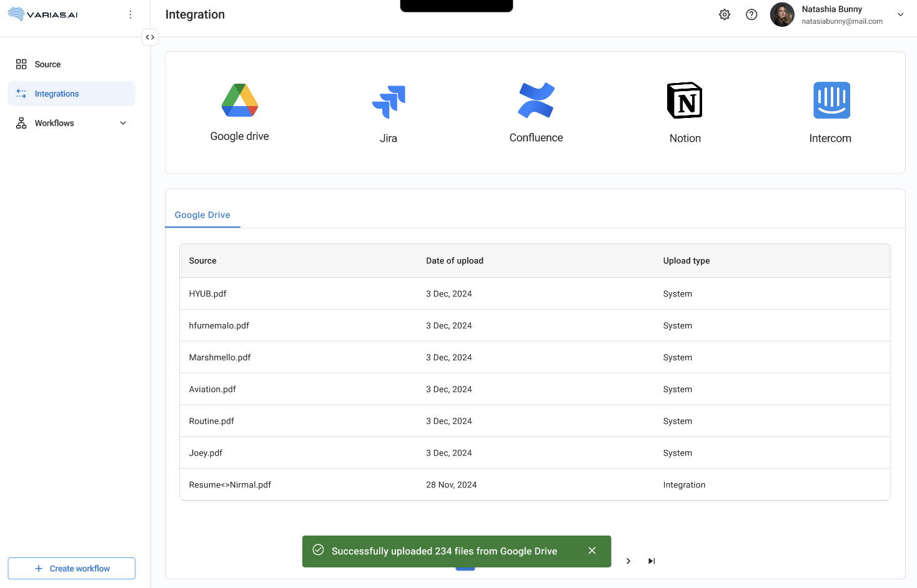
Task: Click the Varias.ai logo
Action: (43, 14)
